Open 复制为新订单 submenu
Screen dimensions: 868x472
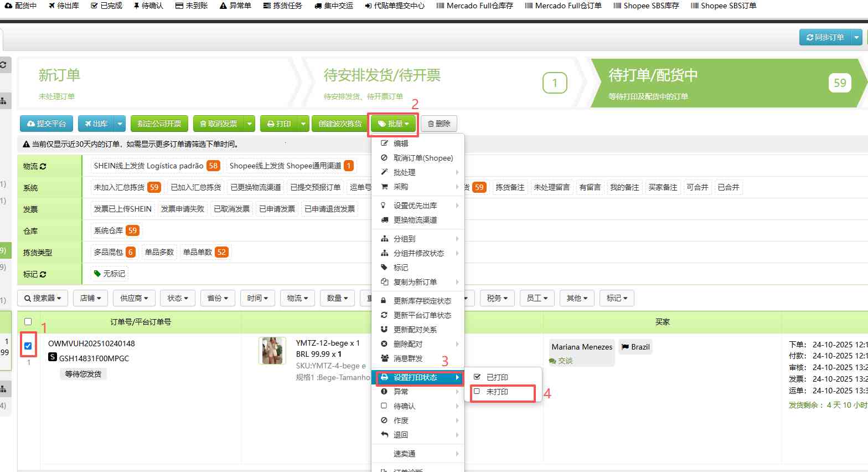tap(417, 282)
